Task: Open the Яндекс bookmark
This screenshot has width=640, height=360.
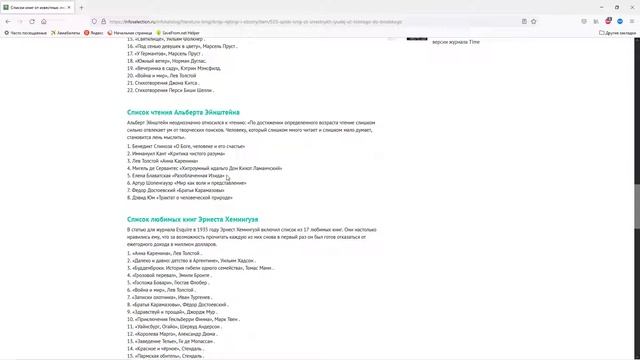Action: [x=93, y=33]
